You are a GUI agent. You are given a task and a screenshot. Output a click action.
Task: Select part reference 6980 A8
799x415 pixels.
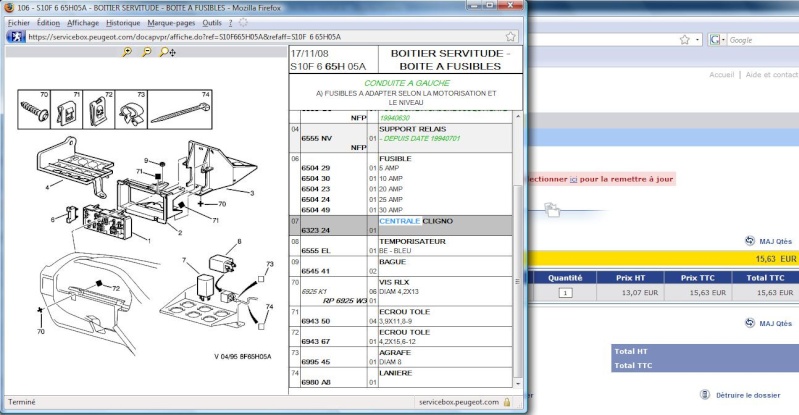316,382
